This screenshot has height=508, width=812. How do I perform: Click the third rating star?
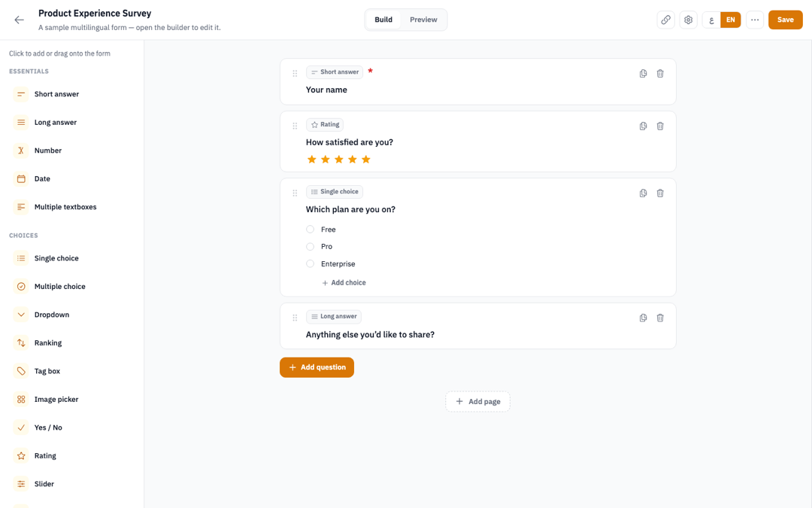tap(338, 159)
